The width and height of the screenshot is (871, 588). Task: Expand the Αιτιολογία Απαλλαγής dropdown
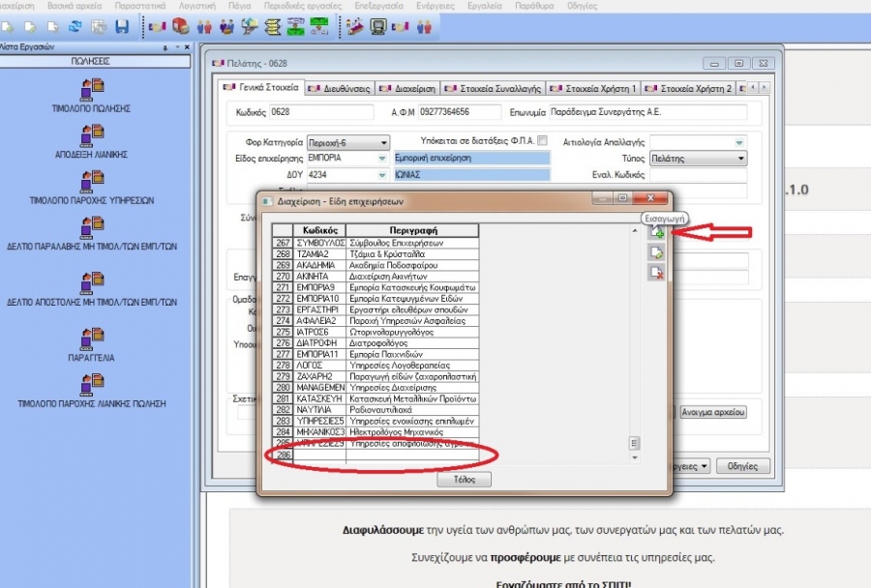(740, 142)
